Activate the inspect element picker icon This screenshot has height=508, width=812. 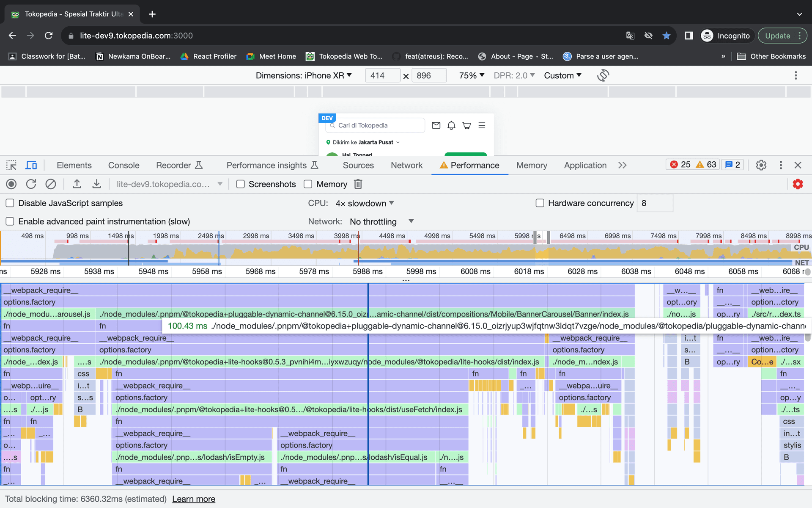click(x=11, y=165)
